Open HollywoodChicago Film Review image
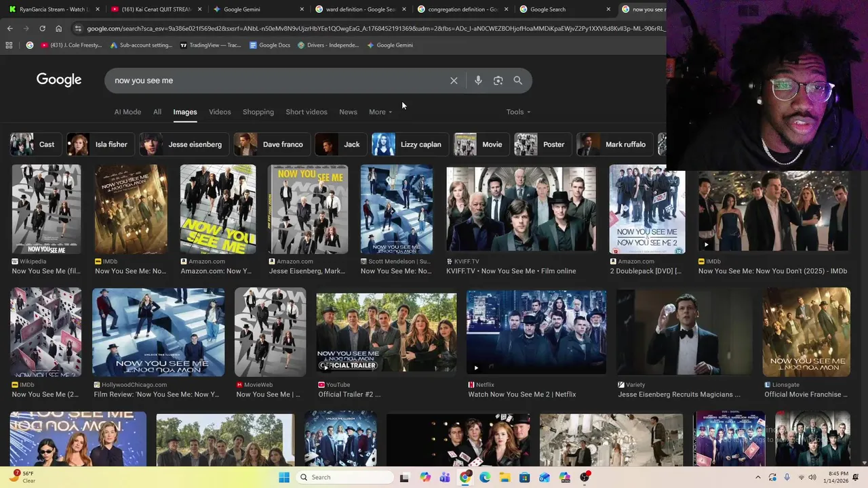 (x=159, y=332)
